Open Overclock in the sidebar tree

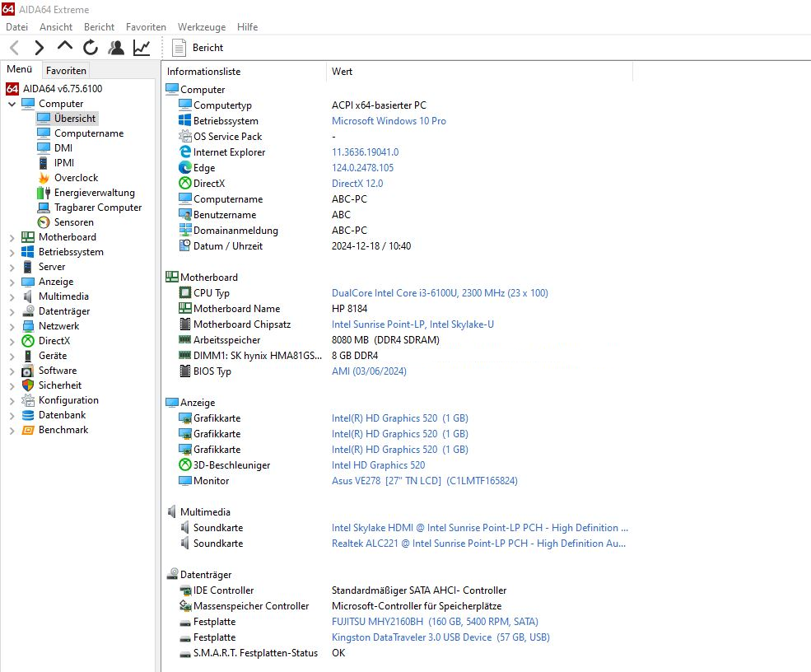point(76,178)
